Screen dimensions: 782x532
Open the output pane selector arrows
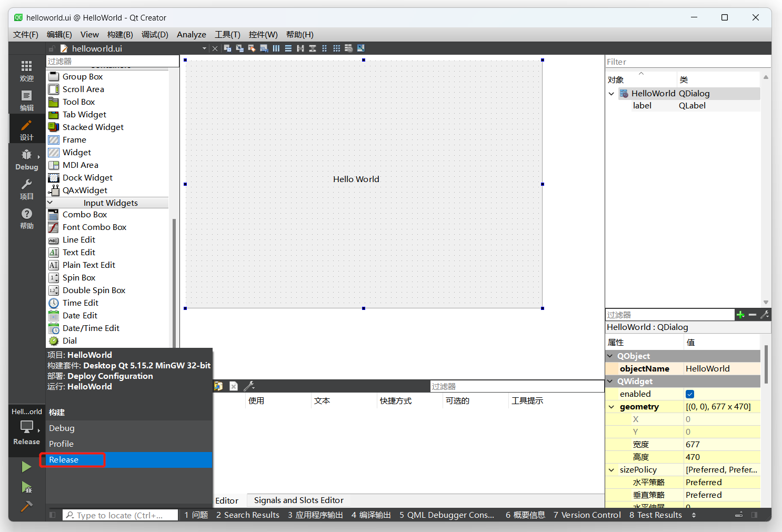coord(694,515)
